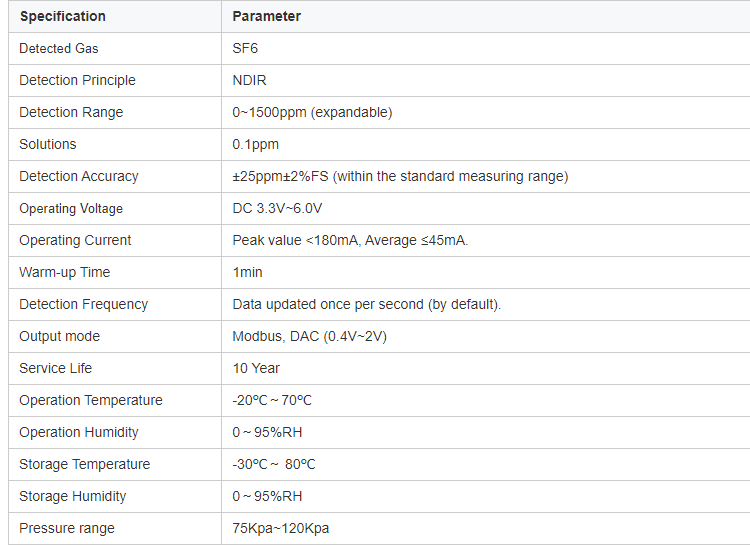Click the Modbus, DAC output mode value
Image resolution: width=750 pixels, height=545 pixels.
309,336
